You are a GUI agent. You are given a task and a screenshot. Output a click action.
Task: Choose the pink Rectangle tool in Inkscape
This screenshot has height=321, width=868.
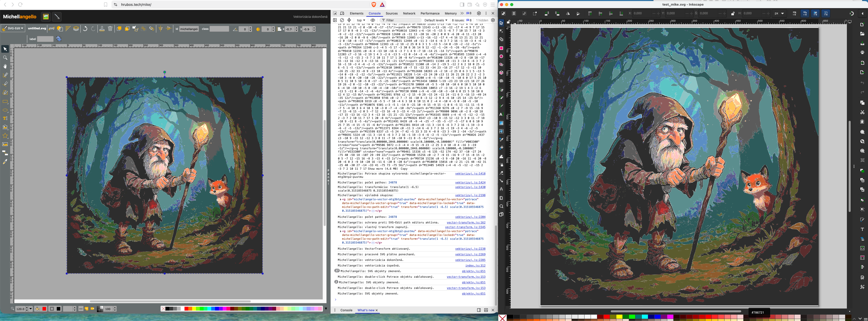coord(501,48)
